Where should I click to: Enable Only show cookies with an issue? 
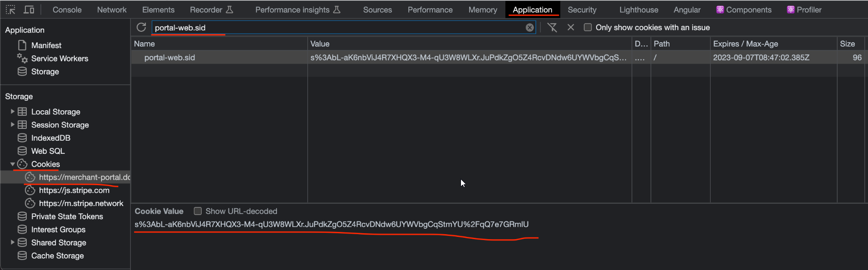588,27
